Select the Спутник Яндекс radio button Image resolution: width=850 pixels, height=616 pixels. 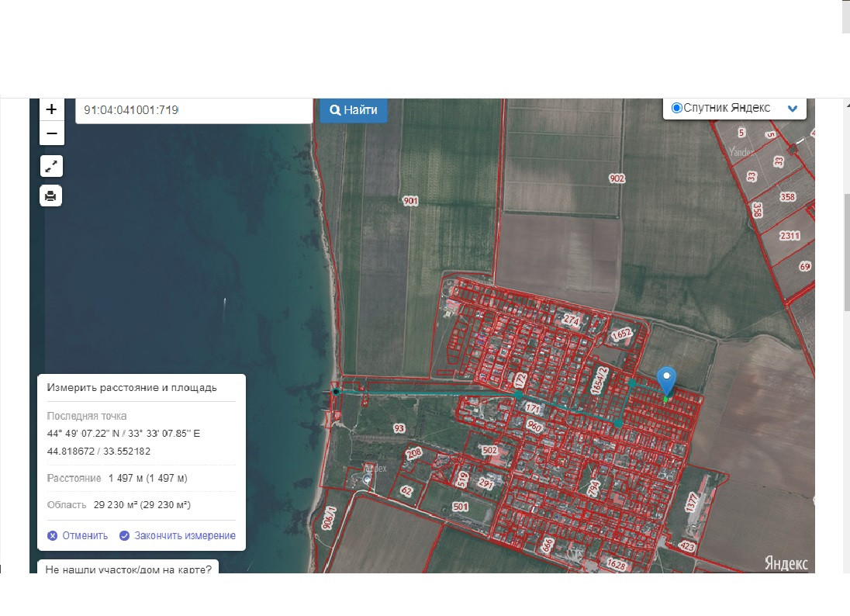point(676,108)
